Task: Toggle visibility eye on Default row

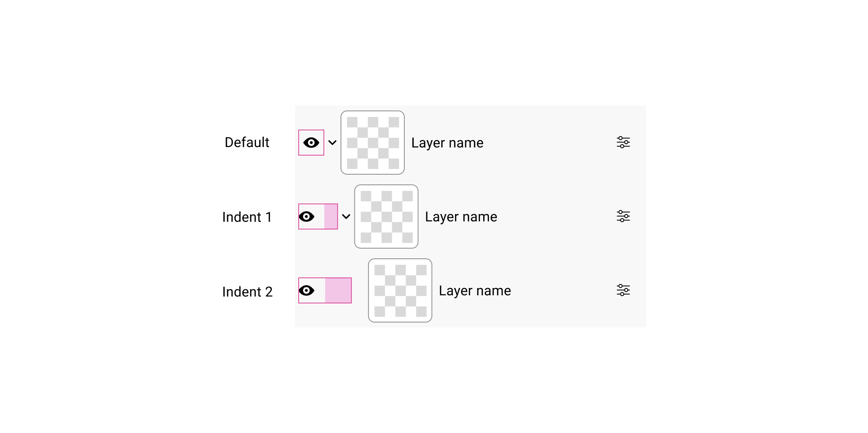Action: 311,143
